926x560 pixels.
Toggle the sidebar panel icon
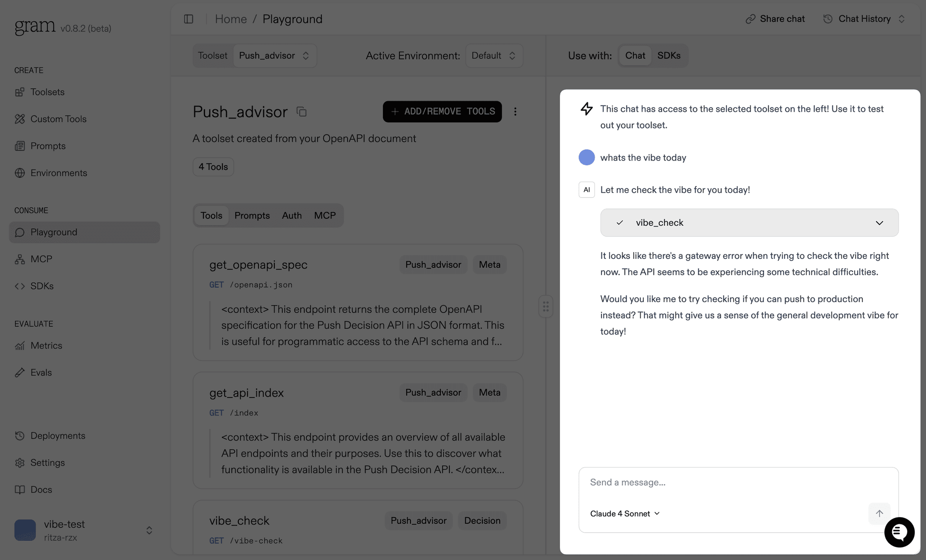(x=189, y=19)
